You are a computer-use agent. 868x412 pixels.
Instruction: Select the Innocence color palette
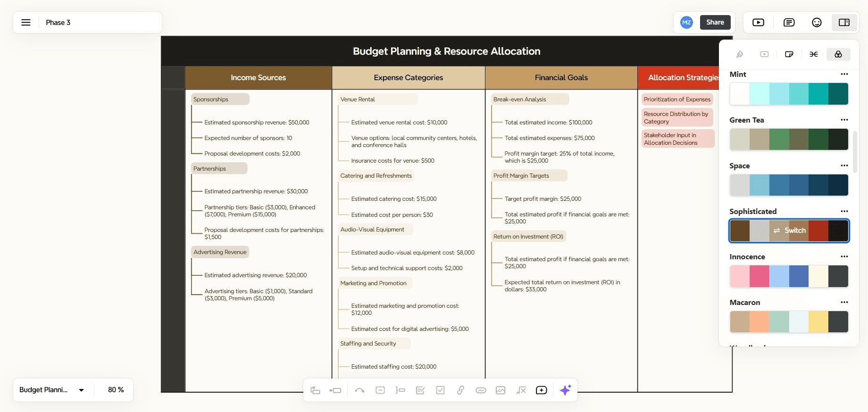click(x=789, y=276)
